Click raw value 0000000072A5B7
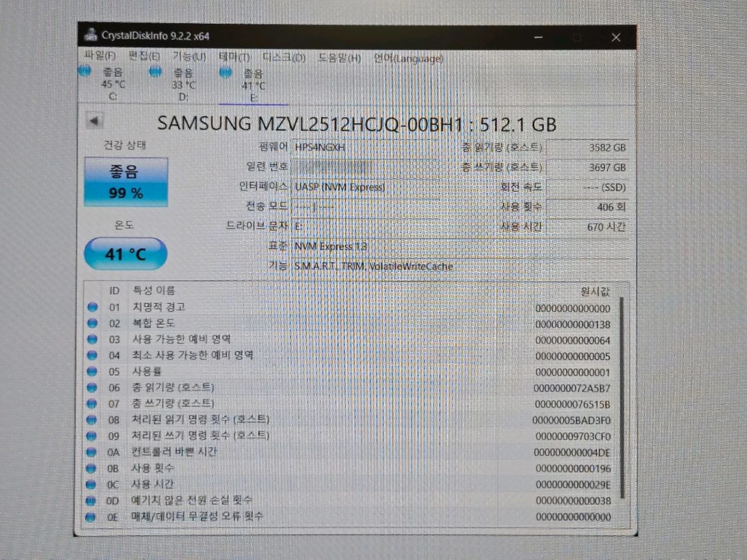This screenshot has height=560, width=747. (571, 388)
